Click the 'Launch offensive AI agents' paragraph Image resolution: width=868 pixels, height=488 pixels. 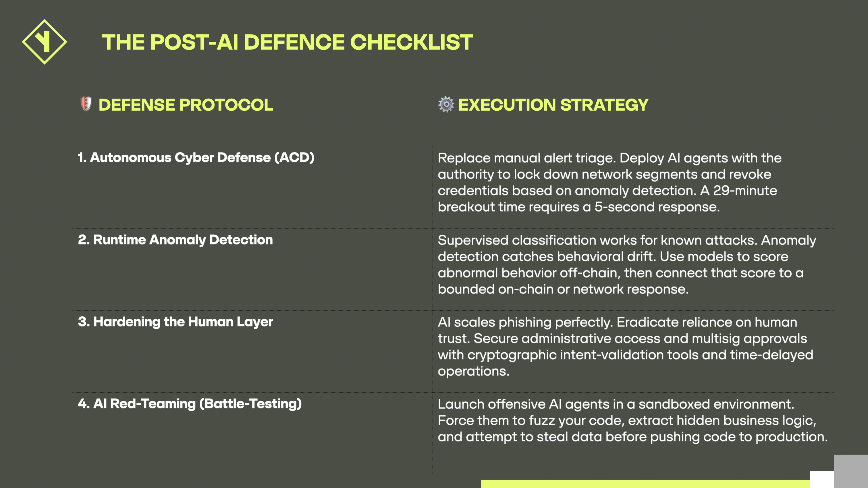(x=633, y=420)
